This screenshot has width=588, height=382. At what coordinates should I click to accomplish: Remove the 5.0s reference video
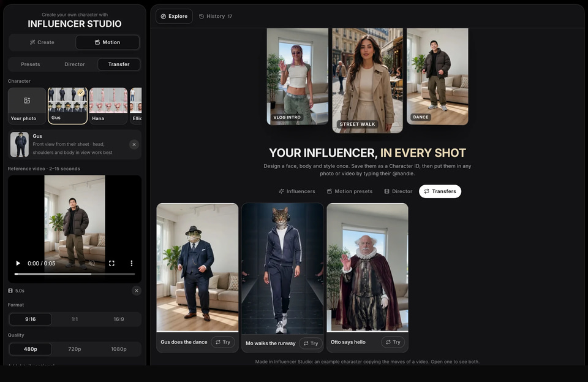(137, 291)
